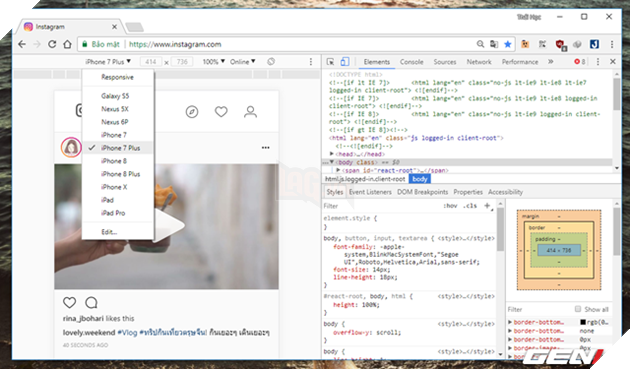Image resolution: width=630 pixels, height=369 pixels.
Task: Rotate device orientation icon
Action: (271, 62)
